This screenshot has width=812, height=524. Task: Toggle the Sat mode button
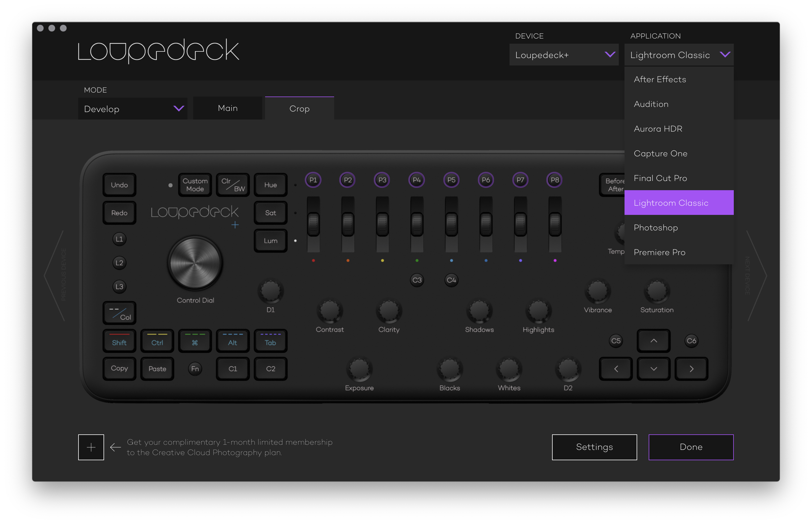(270, 213)
